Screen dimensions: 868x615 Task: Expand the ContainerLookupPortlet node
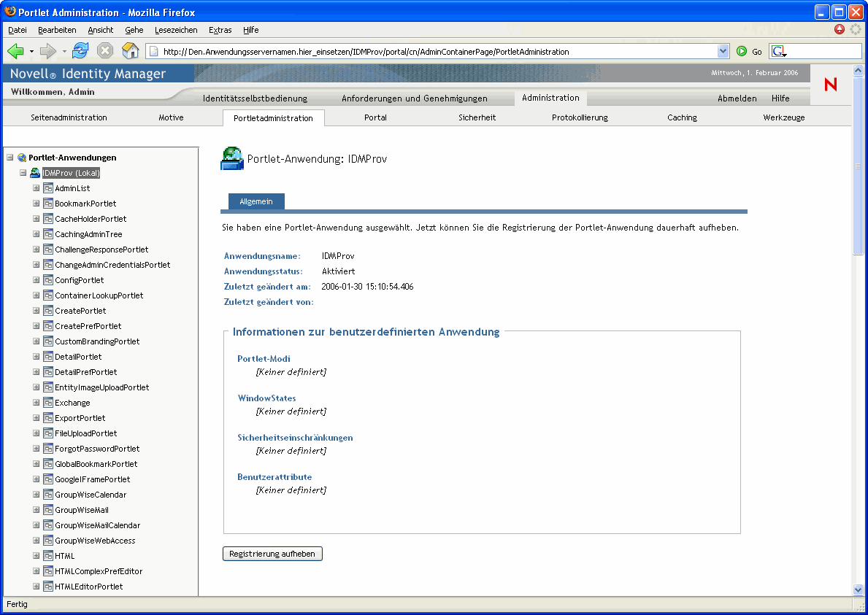36,295
